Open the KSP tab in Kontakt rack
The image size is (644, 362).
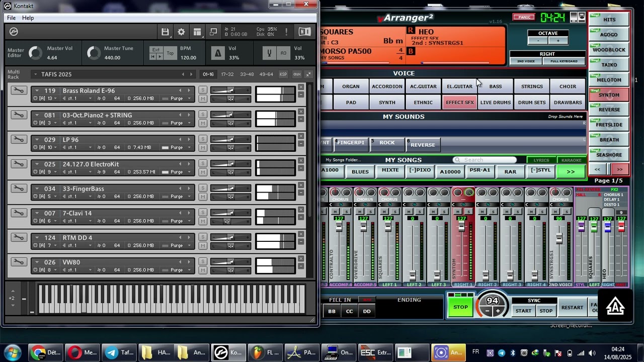283,74
